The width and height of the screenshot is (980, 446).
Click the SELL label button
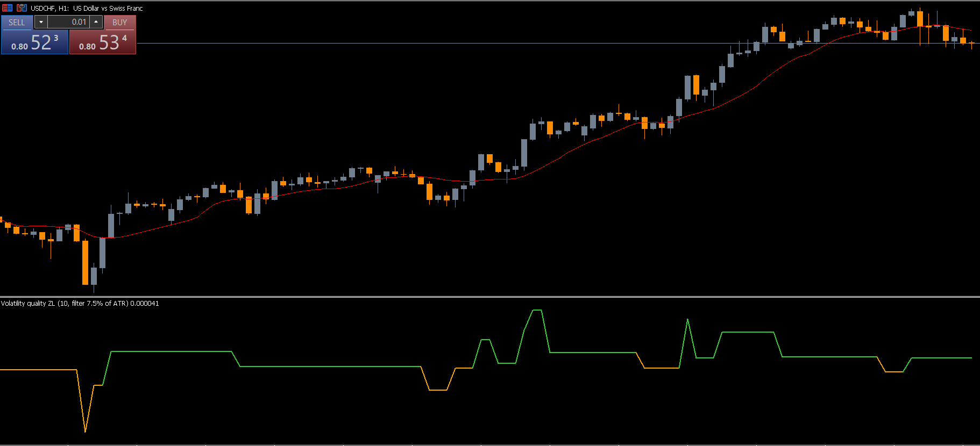[x=17, y=22]
